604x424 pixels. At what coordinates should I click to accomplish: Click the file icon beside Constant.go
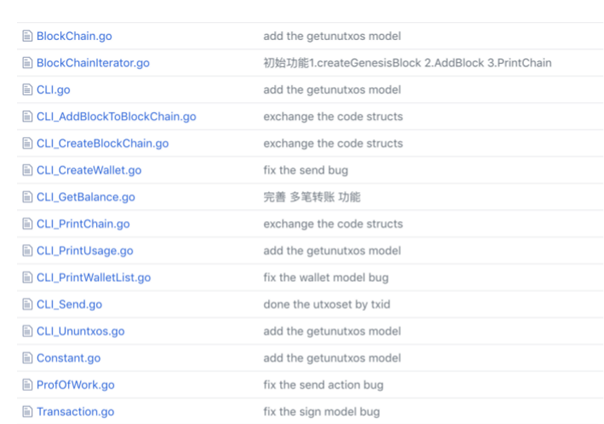[27, 358]
